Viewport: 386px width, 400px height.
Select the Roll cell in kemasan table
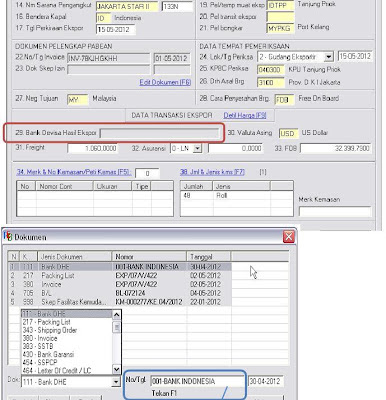click(x=241, y=195)
